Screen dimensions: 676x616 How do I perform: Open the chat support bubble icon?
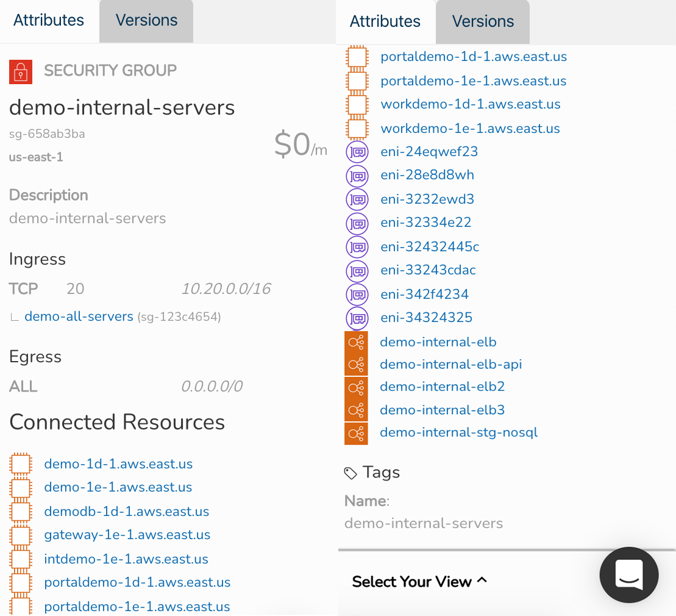click(628, 575)
